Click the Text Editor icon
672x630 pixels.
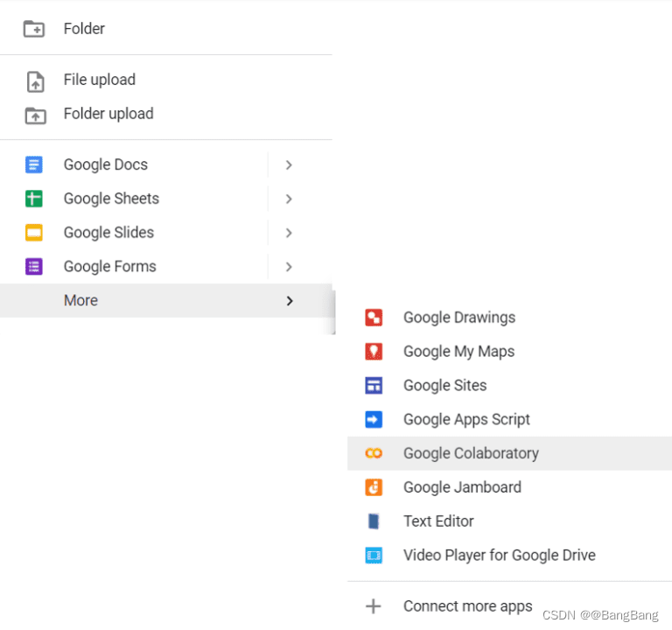pyautogui.click(x=374, y=521)
